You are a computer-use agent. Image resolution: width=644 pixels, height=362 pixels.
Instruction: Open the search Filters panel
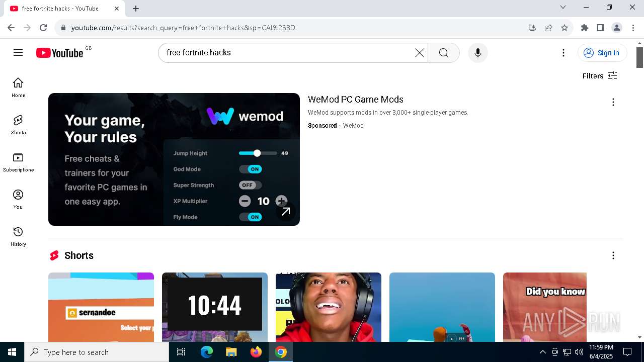600,76
